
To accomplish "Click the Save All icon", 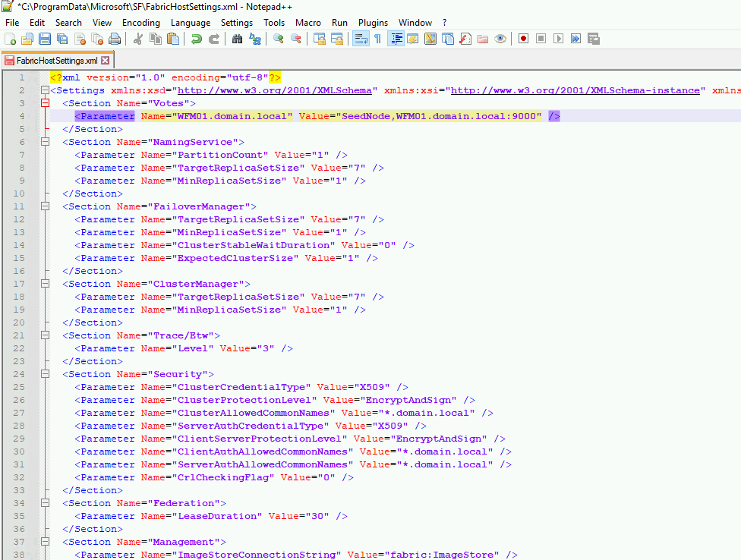I will click(62, 39).
